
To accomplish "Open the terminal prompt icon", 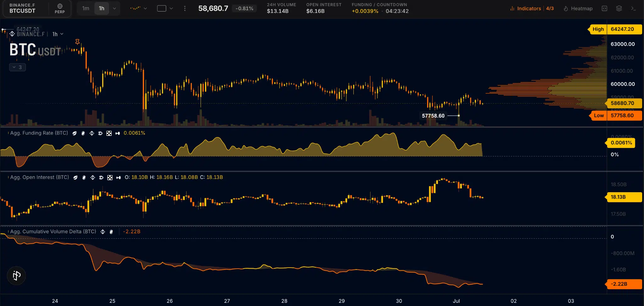I will pos(633,8).
